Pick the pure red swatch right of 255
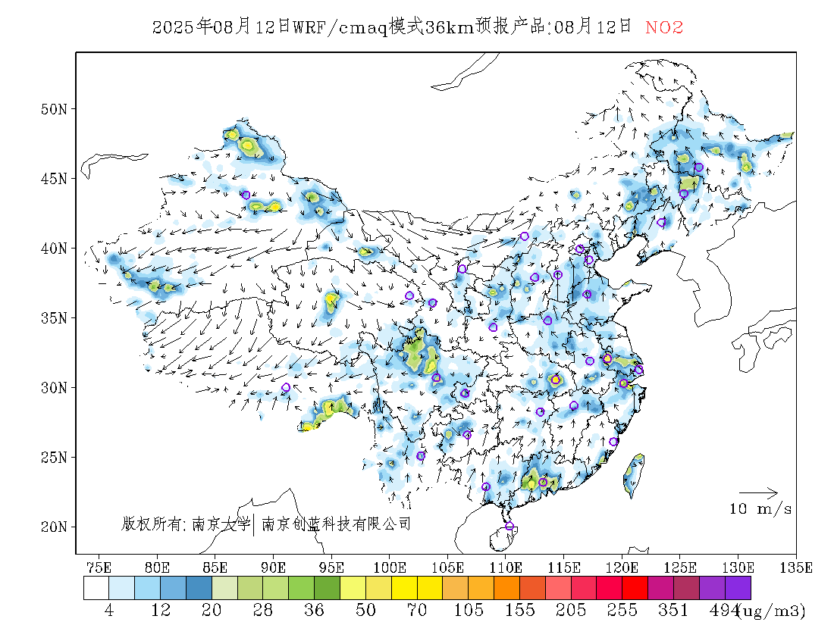 click(x=635, y=588)
